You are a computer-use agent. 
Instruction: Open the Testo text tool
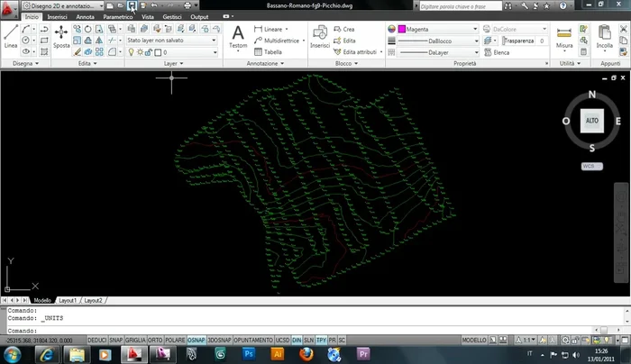click(238, 37)
